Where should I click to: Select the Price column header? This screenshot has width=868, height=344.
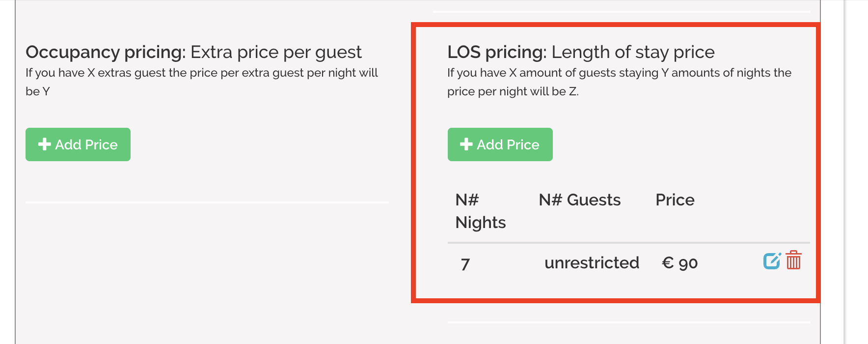(x=675, y=200)
